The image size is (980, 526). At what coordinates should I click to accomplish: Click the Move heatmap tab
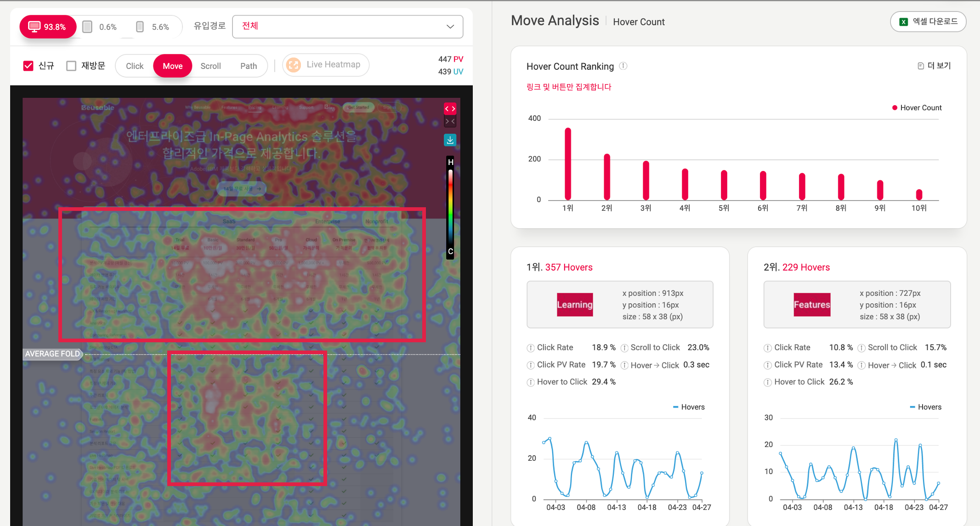[173, 65]
